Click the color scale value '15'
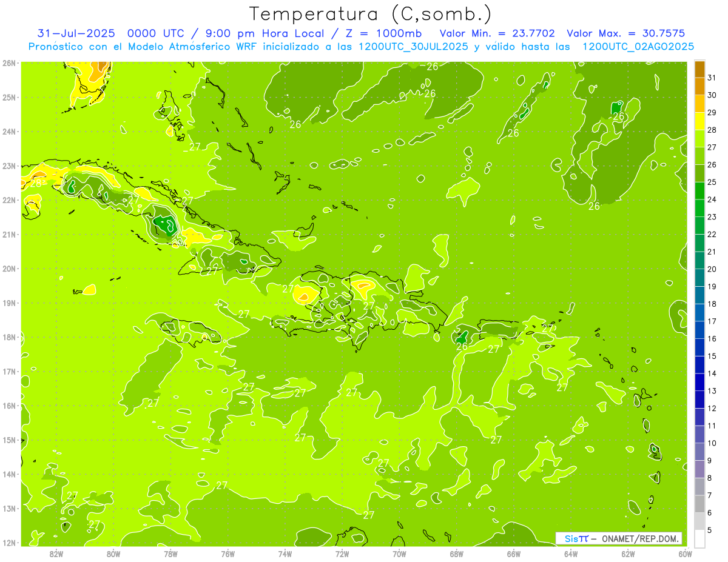This screenshot has height=562, width=728. [712, 356]
